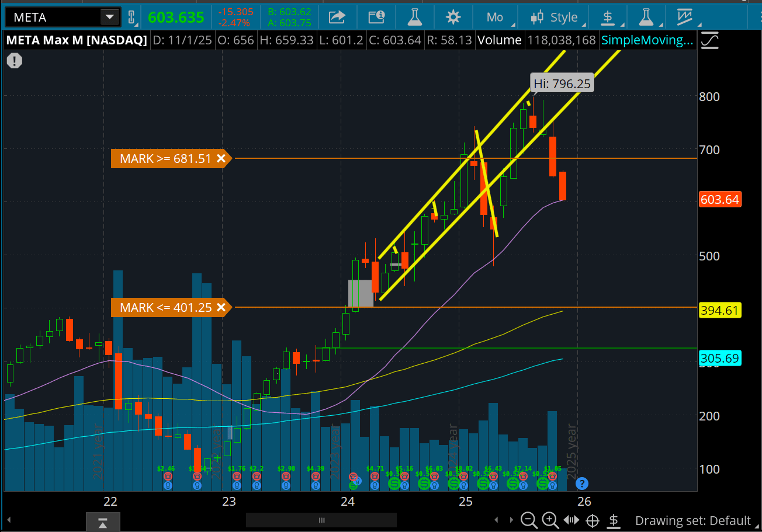Click the price scale curve icon
Image resolution: width=762 pixels, height=532 pixels.
point(710,40)
